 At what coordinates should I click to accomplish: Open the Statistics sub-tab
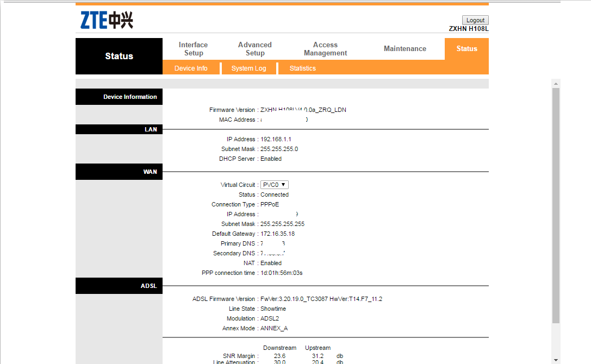(x=303, y=68)
